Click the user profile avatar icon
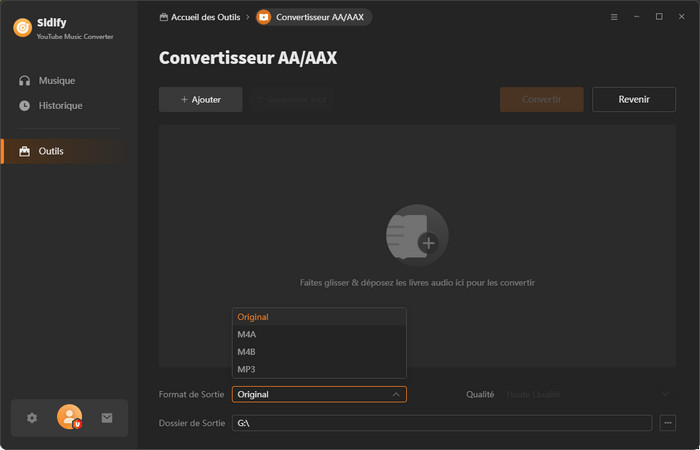700x450 pixels. [x=69, y=418]
